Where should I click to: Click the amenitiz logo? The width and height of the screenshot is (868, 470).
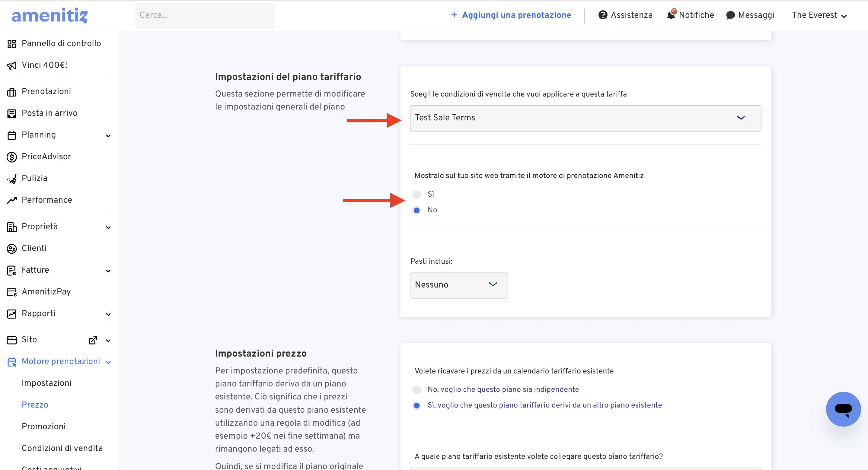click(49, 15)
